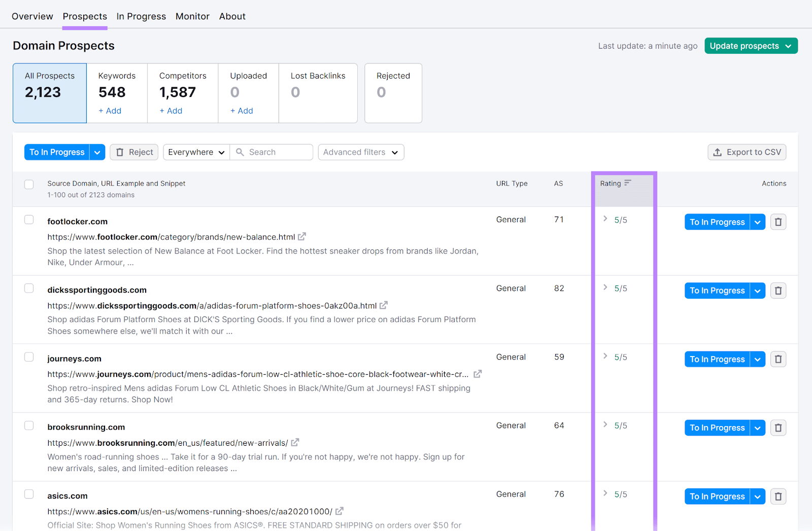Open Update prospects dropdown button
Image resolution: width=812 pixels, height=531 pixels.
tap(751, 46)
